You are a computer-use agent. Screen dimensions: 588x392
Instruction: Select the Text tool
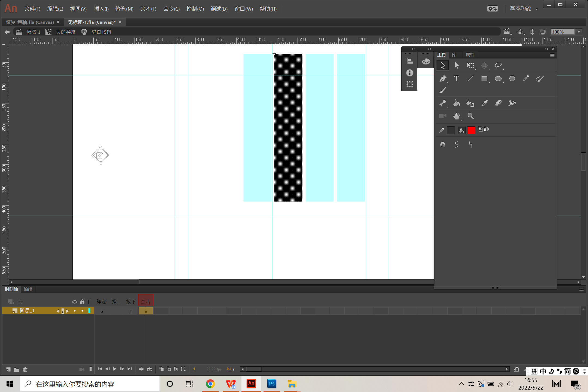tap(457, 79)
